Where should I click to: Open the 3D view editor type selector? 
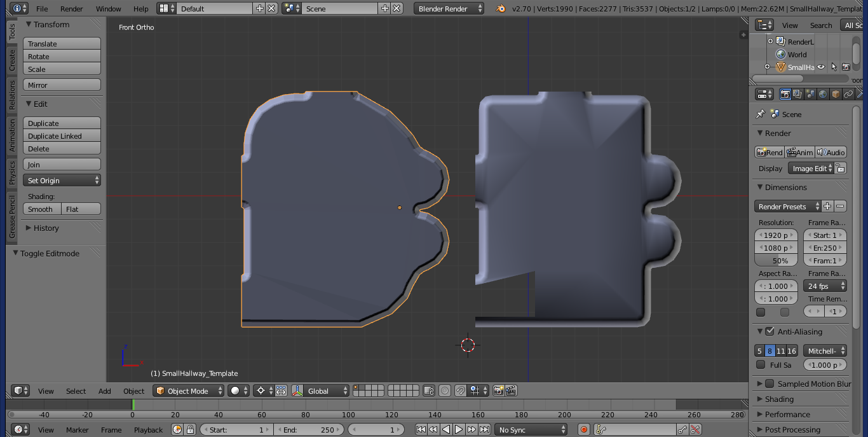click(21, 391)
